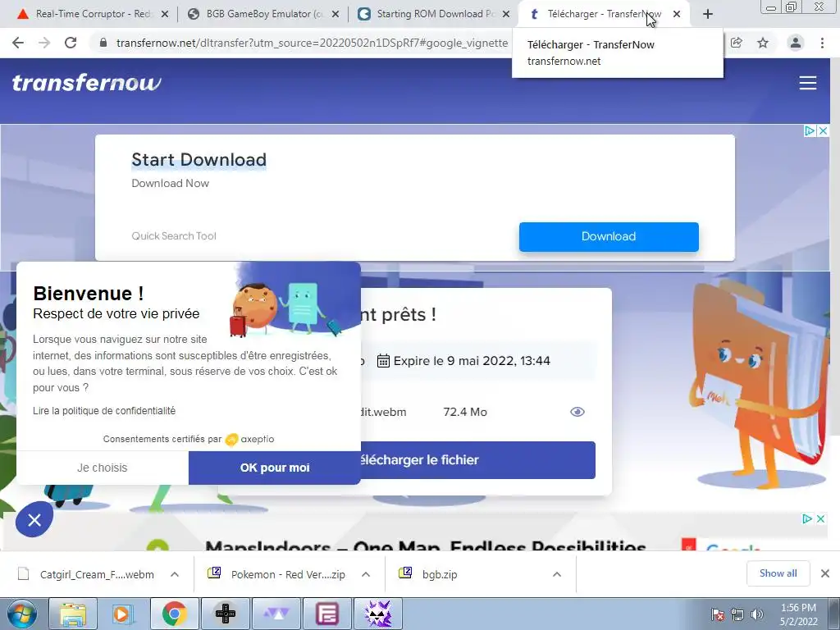Click the 72.4 Mo file size text
This screenshot has width=840, height=630.
(465, 412)
